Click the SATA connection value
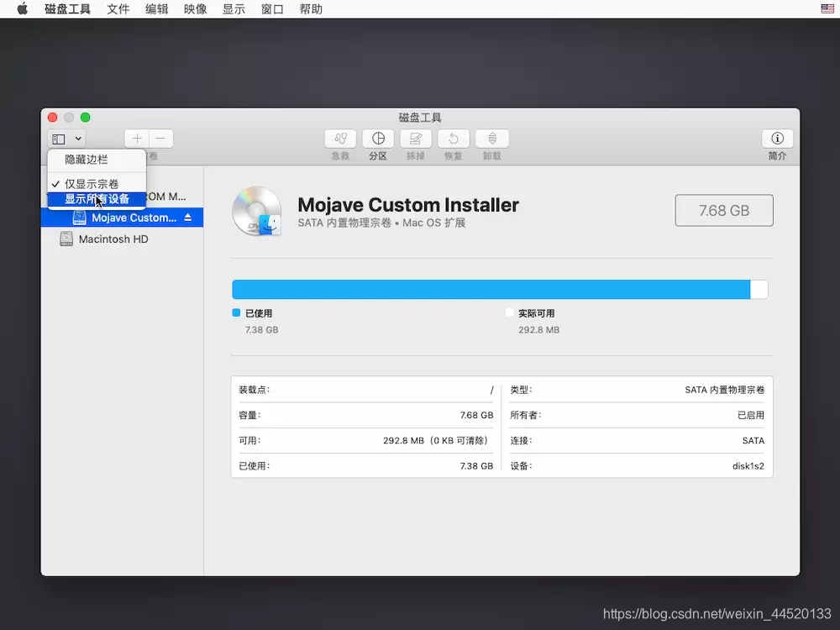The image size is (840, 630). click(x=753, y=440)
